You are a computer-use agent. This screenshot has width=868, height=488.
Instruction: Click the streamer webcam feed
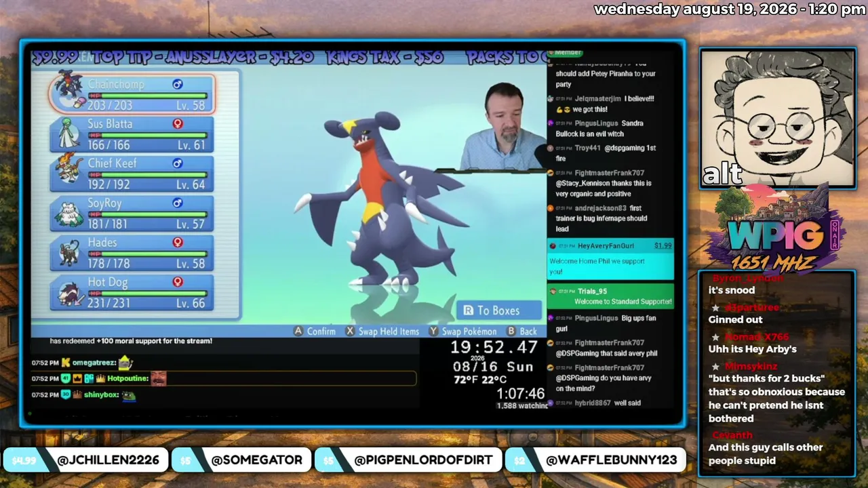(x=505, y=126)
